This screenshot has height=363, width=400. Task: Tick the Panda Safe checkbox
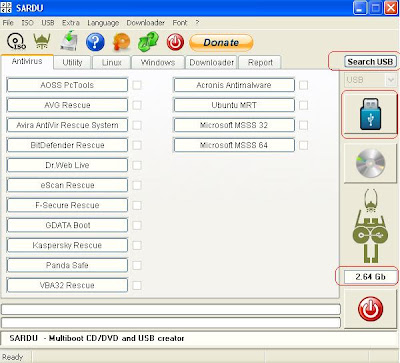(137, 265)
